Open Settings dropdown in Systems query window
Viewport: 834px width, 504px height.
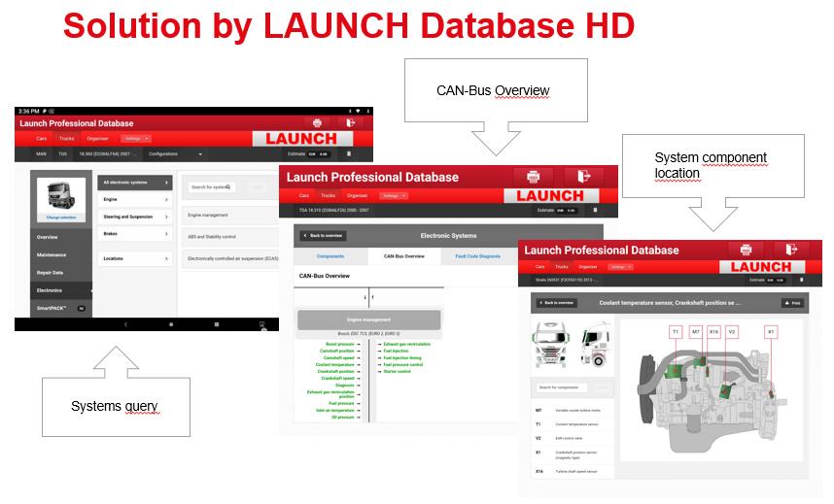pos(136,138)
